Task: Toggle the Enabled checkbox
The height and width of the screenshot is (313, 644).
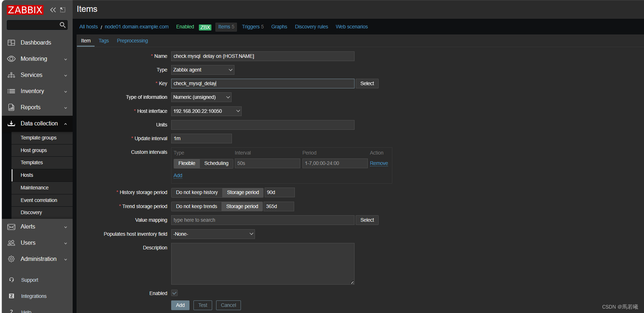Action: 174,293
